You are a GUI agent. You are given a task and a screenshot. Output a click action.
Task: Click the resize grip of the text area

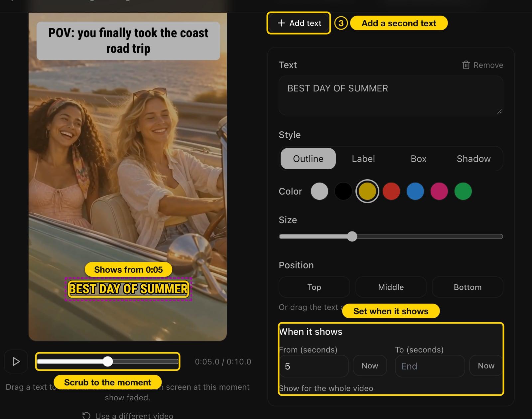[x=499, y=112]
